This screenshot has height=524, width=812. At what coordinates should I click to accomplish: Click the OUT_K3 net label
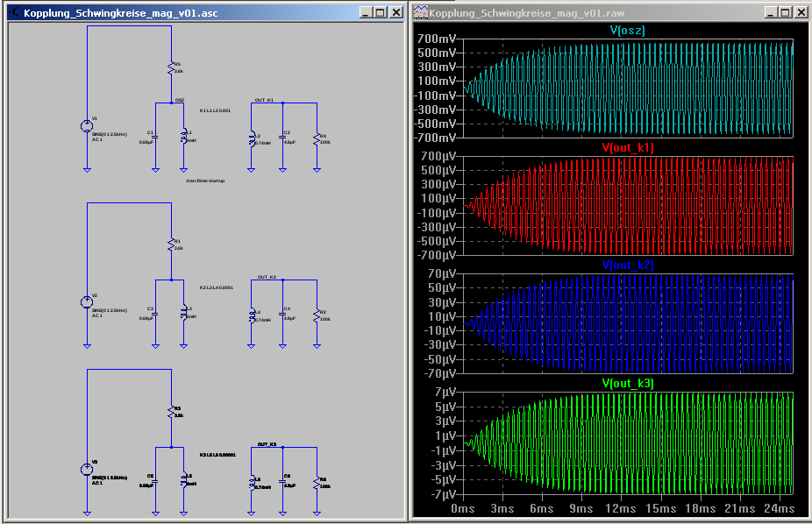[x=267, y=444]
